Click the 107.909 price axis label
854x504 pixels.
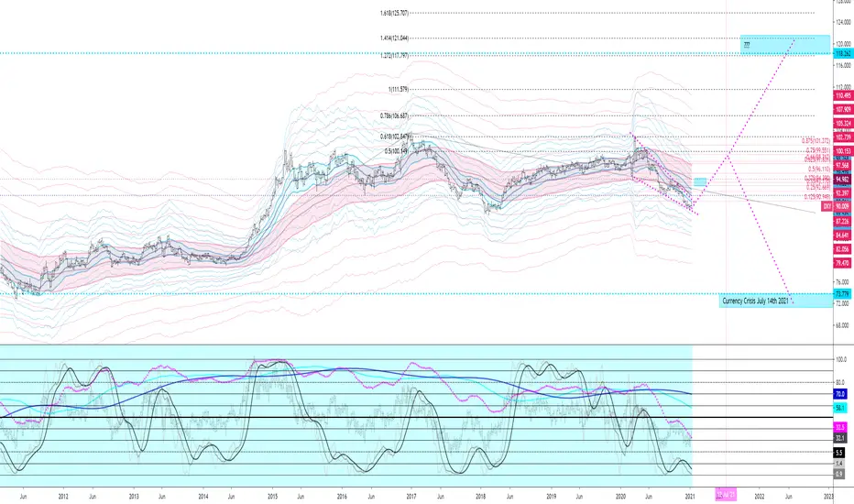842,110
